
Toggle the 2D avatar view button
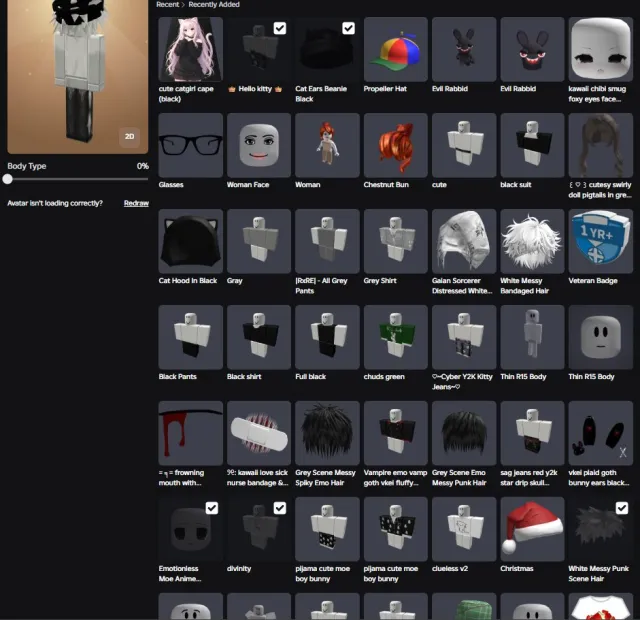tap(129, 136)
